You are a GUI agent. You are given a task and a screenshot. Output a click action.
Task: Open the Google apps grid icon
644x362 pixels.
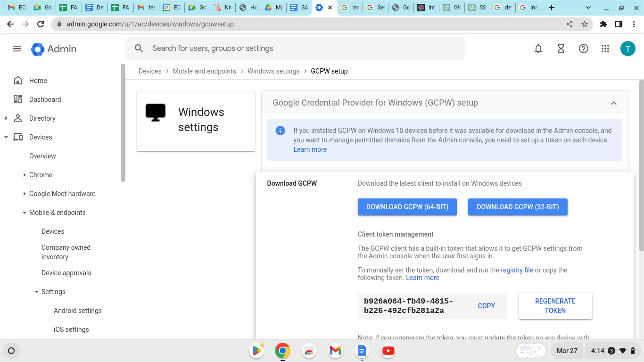(606, 49)
